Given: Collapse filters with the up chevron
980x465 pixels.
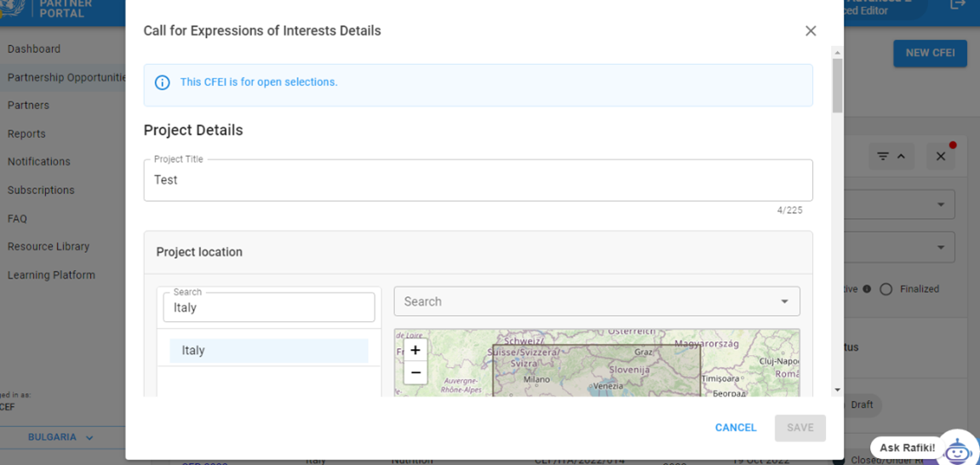Looking at the screenshot, I should pos(902,156).
